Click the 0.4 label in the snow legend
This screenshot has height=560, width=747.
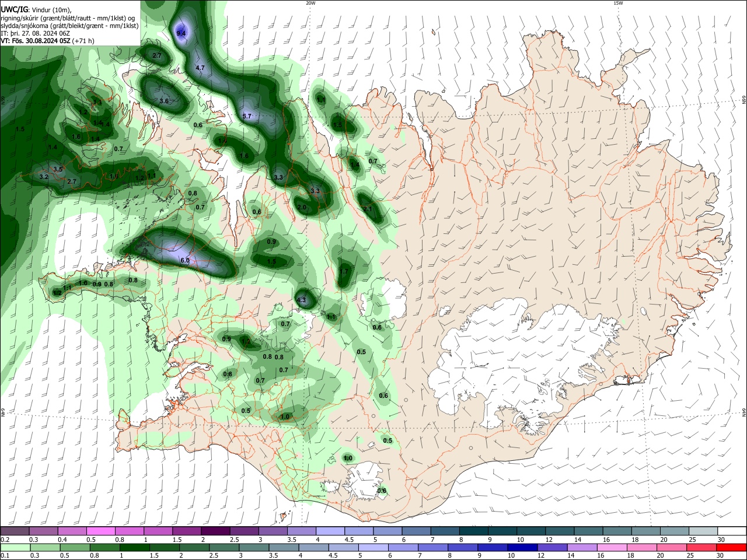(x=62, y=540)
